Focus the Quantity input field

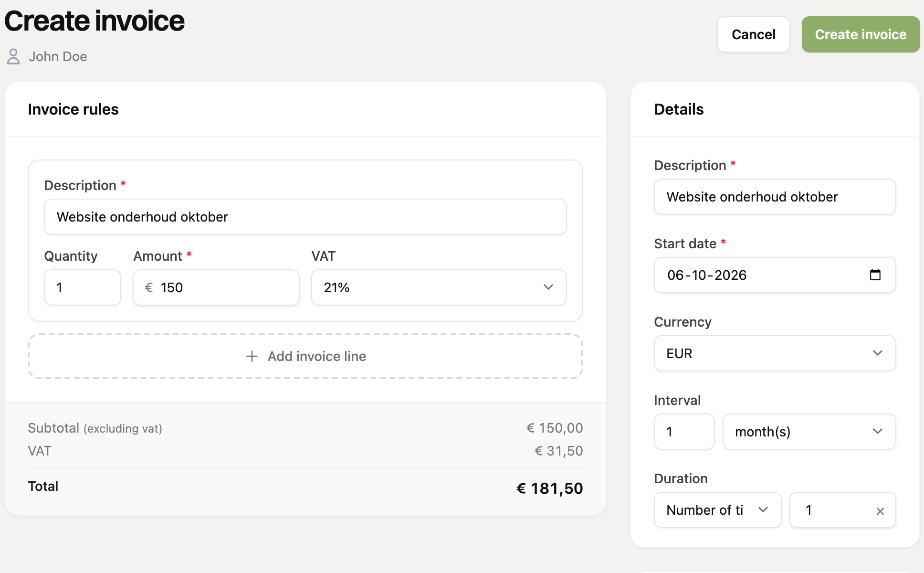click(x=83, y=287)
